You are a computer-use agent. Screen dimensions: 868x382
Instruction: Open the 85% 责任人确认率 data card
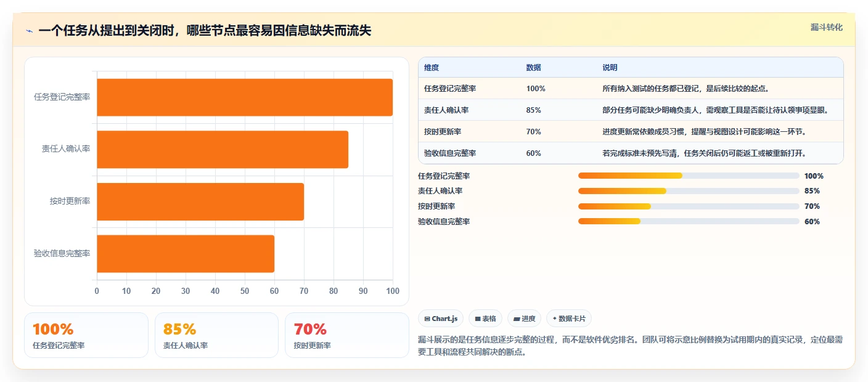[217, 335]
